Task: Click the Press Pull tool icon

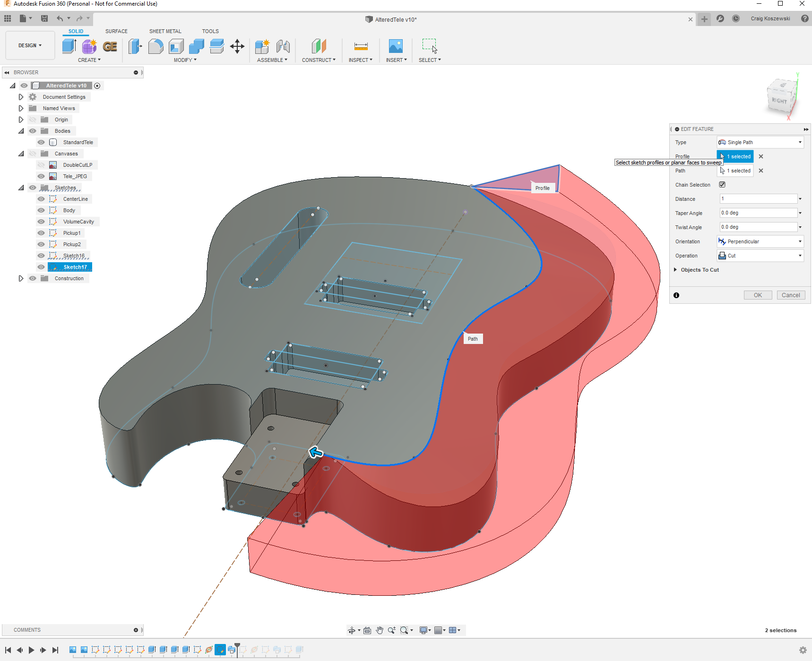Action: [135, 46]
